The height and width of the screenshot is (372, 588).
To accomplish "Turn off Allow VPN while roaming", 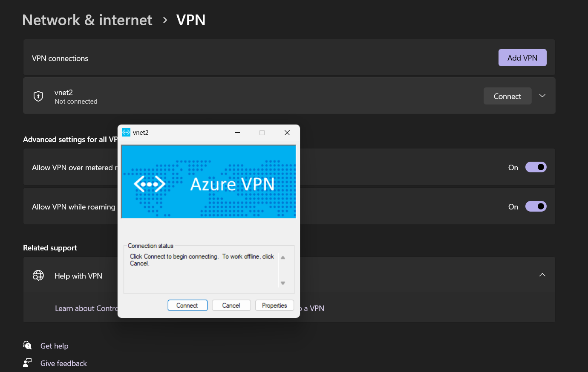I will point(536,206).
